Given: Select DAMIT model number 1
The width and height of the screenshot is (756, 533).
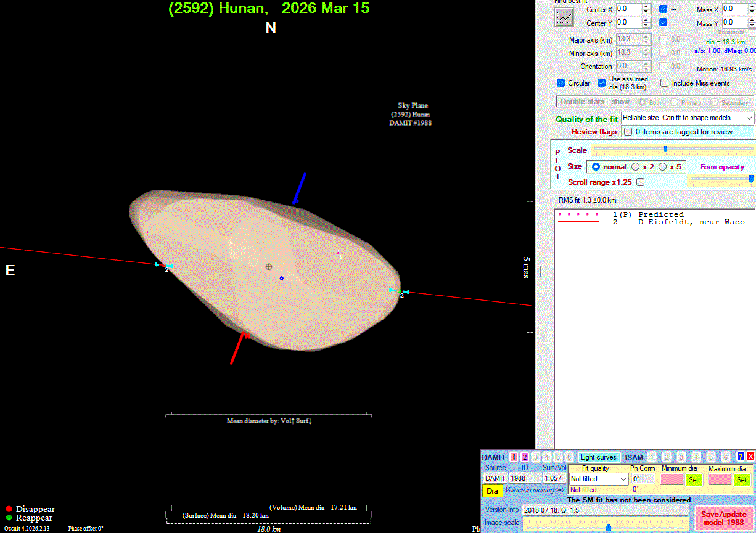Looking at the screenshot, I should 514,457.
